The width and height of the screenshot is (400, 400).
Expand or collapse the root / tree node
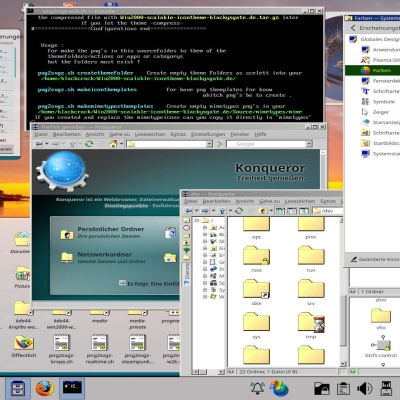pyautogui.click(x=197, y=220)
